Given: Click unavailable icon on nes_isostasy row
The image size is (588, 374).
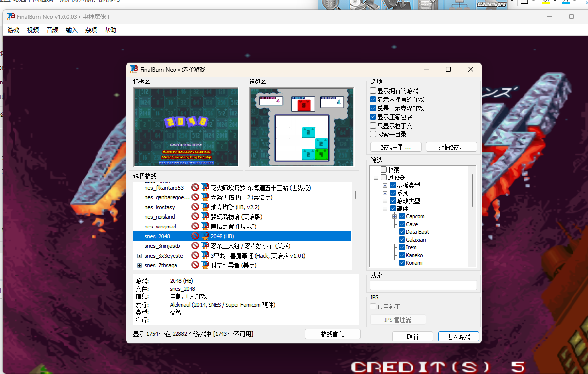Looking at the screenshot, I should [195, 207].
